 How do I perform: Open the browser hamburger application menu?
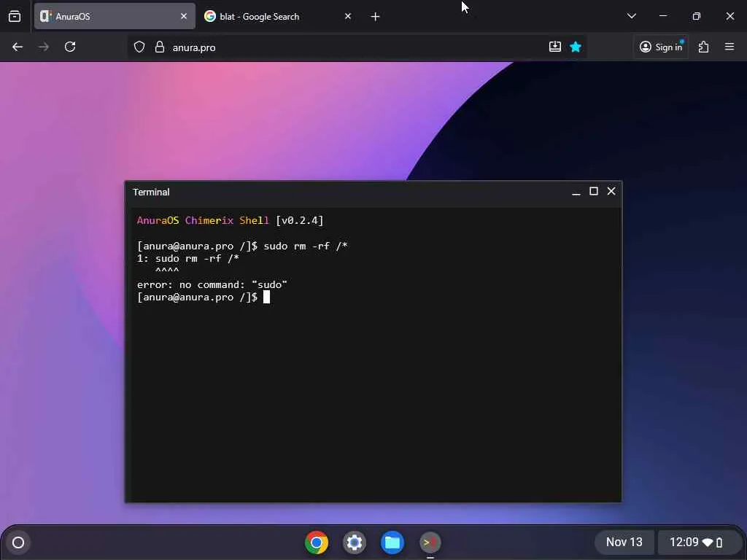pyautogui.click(x=729, y=47)
